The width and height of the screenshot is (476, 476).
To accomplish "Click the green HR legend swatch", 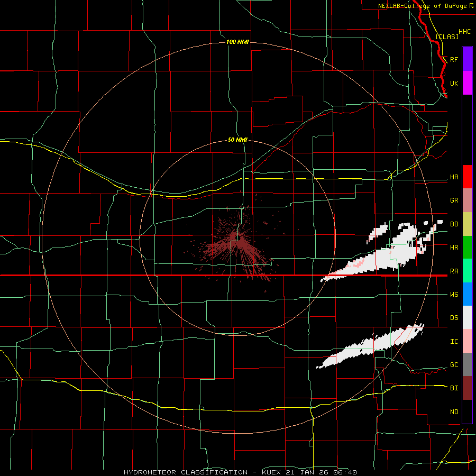I will pyautogui.click(x=467, y=248).
